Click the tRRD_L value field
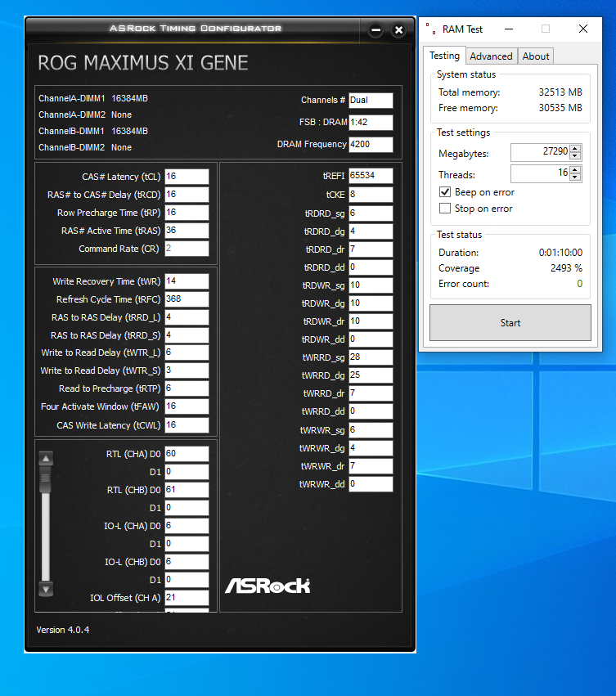Screen dimensions: 616x696 (187, 317)
